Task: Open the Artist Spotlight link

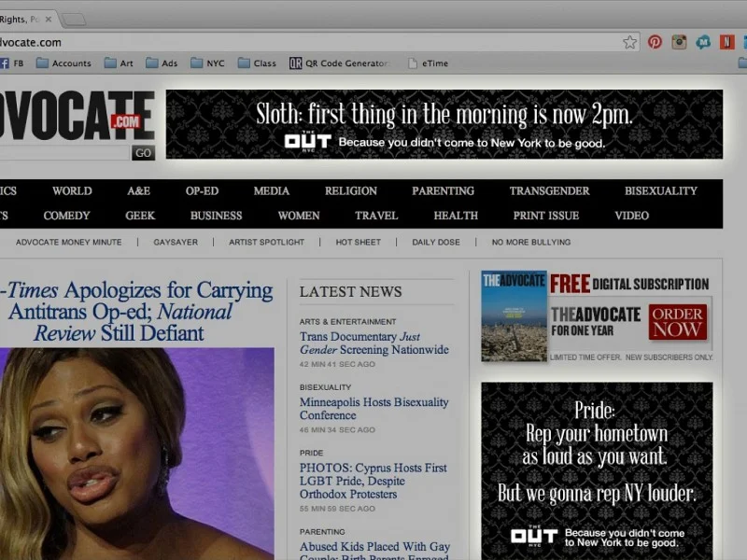Action: pos(266,243)
